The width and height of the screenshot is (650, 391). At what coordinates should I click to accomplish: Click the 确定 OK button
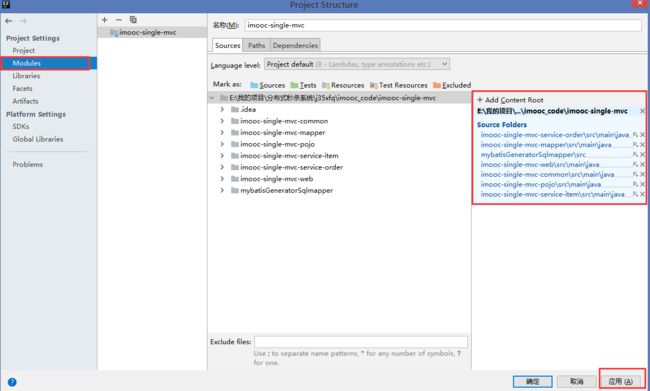[x=533, y=381]
